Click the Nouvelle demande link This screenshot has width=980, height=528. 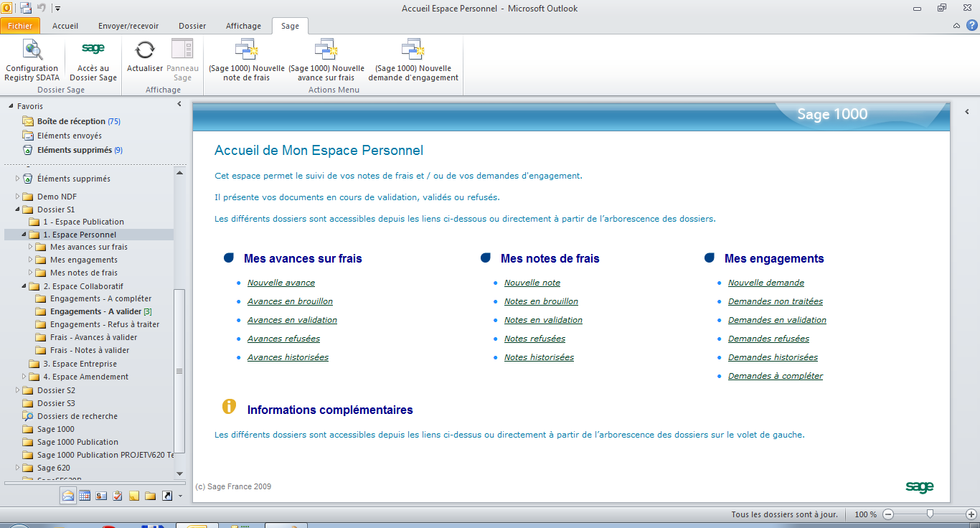(x=766, y=283)
